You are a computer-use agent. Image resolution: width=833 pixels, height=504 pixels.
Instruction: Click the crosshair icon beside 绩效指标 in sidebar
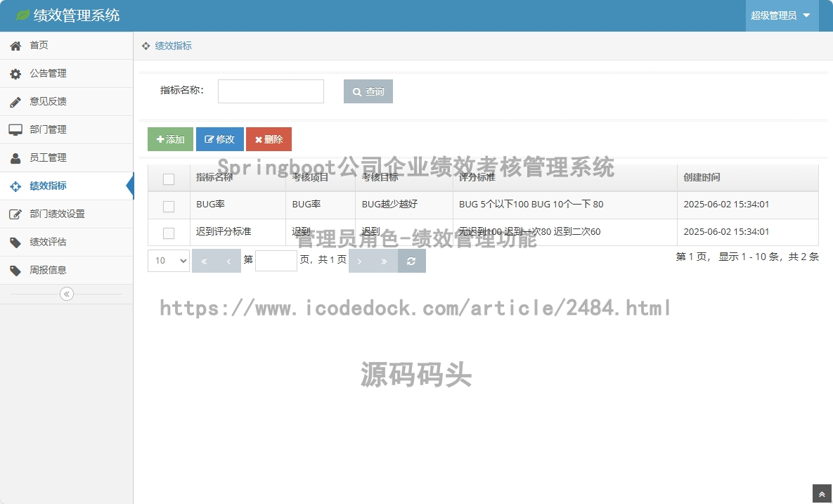pos(15,186)
